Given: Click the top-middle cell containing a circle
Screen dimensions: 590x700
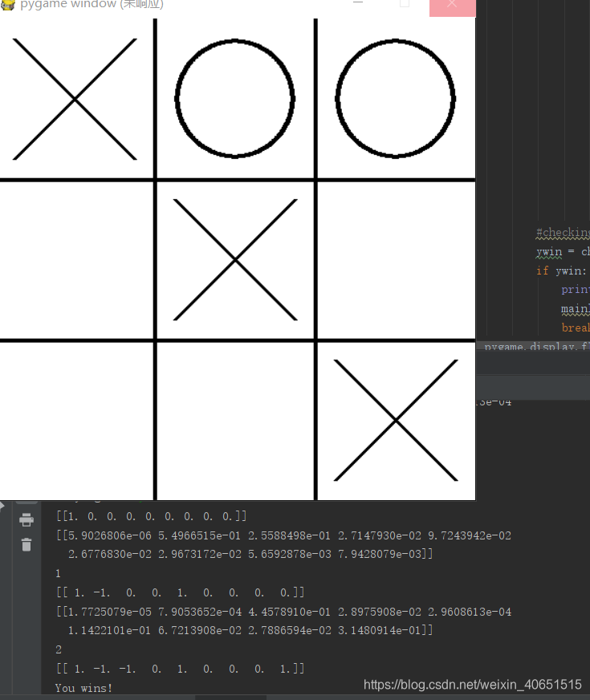Looking at the screenshot, I should 234,99.
